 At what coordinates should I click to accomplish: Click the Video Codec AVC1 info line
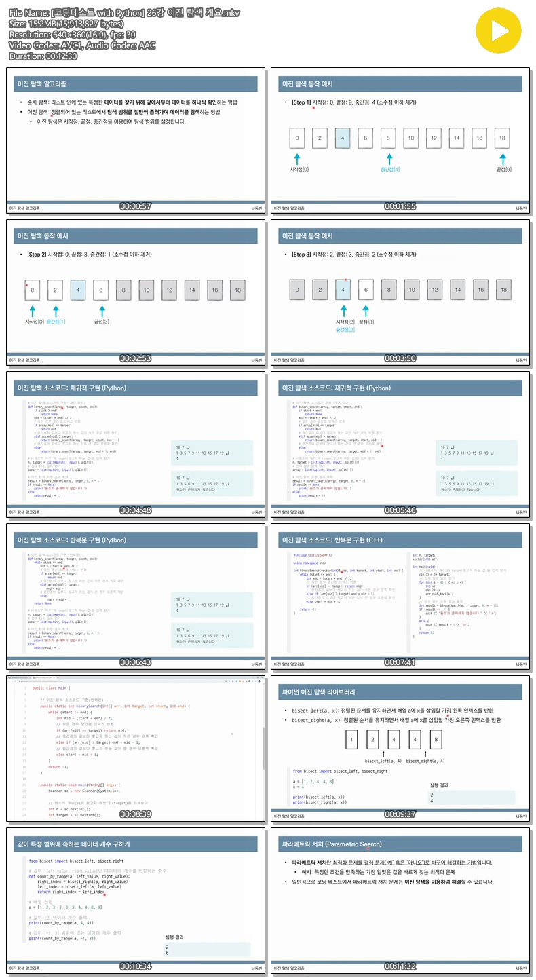point(83,45)
